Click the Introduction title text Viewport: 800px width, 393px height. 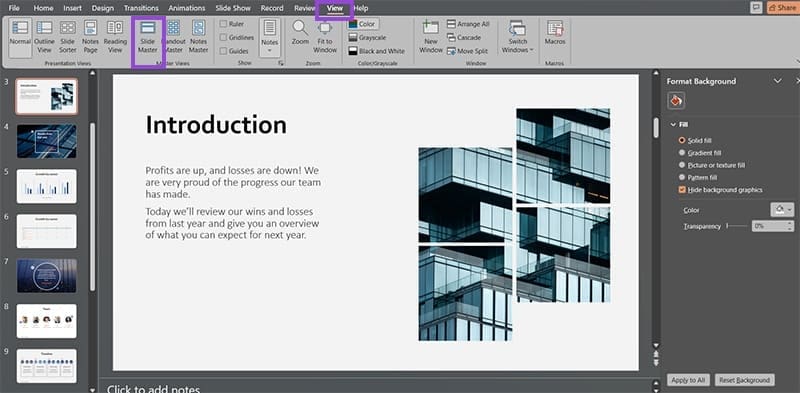[216, 125]
